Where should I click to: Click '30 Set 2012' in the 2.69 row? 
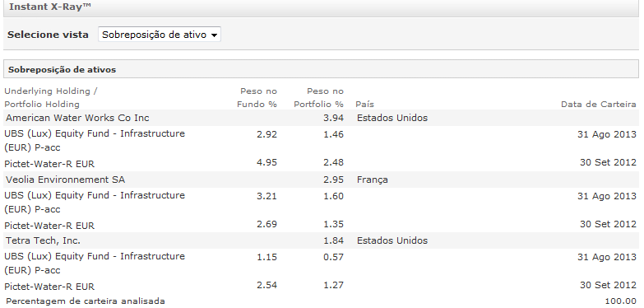pos(608,224)
